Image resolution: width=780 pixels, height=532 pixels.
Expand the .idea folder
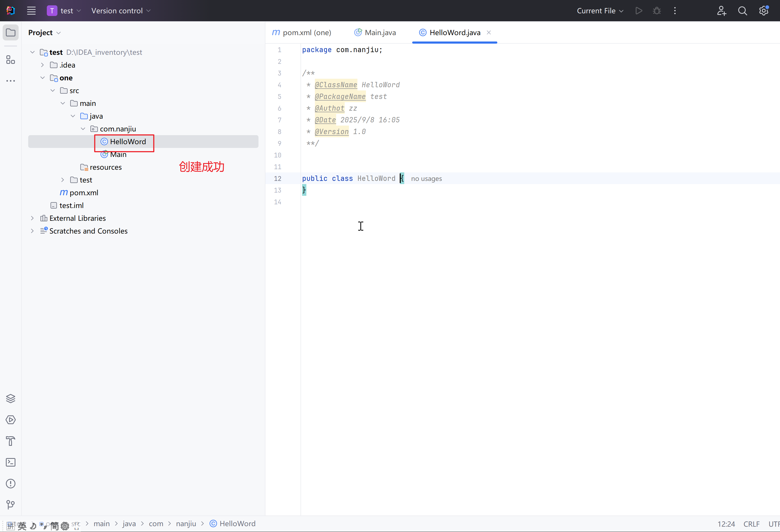43,65
